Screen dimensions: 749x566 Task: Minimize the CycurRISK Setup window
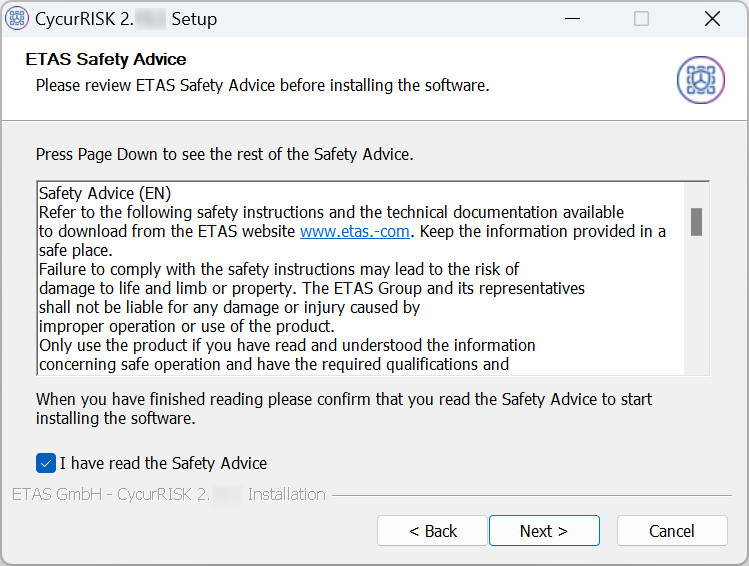coord(571,19)
